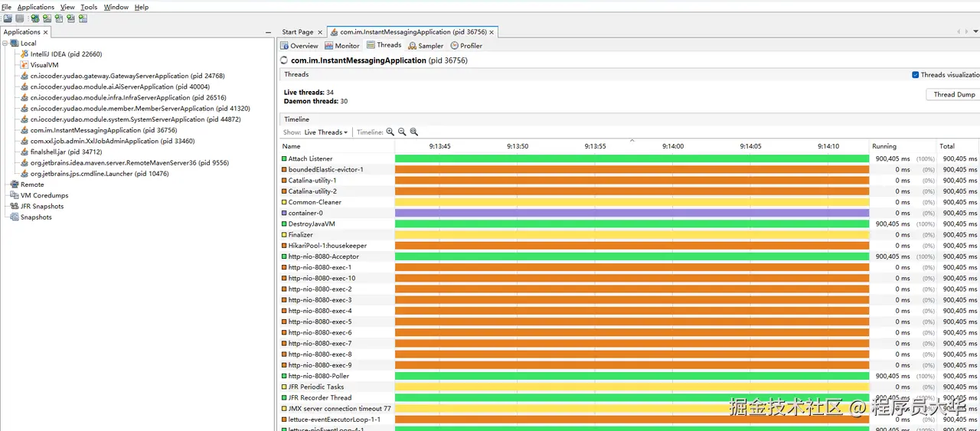This screenshot has width=980, height=431.
Task: Switch to the Monitor subtab
Action: pyautogui.click(x=342, y=46)
